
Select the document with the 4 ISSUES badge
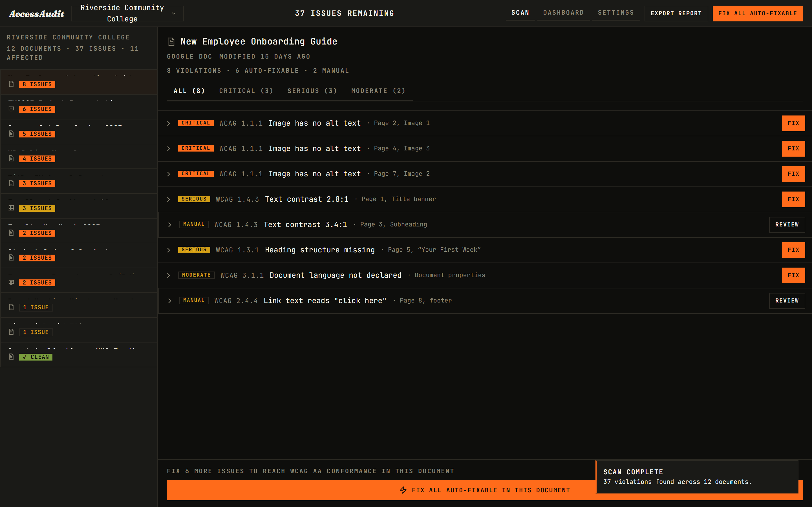point(80,156)
